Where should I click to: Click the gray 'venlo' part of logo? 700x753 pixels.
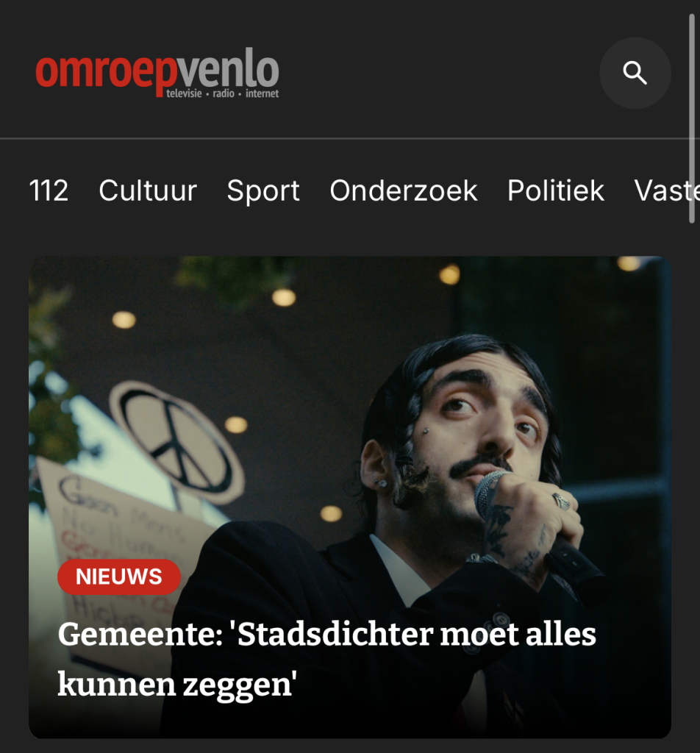[228, 68]
